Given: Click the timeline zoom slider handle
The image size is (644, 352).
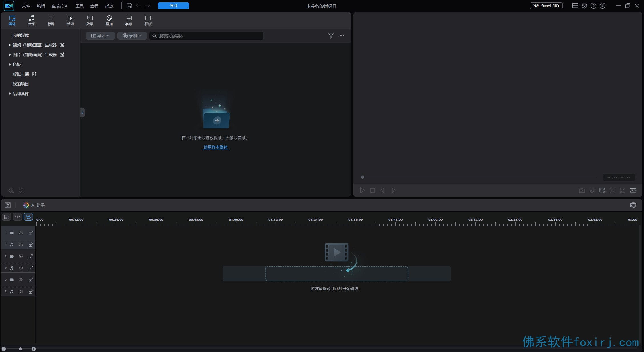Looking at the screenshot, I should 21,349.
